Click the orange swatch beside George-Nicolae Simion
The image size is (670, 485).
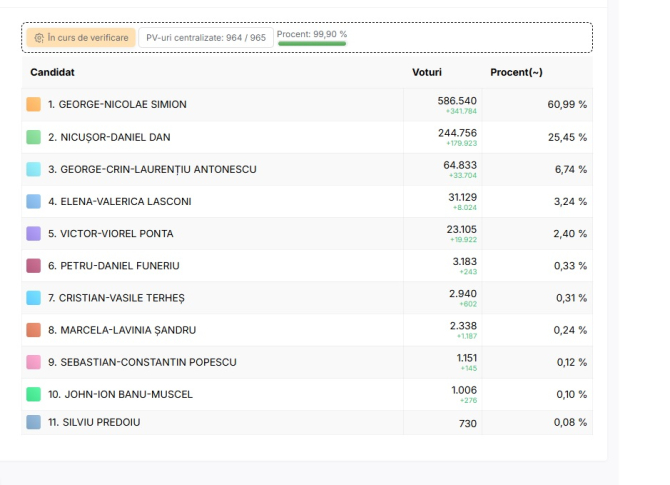coord(33,105)
